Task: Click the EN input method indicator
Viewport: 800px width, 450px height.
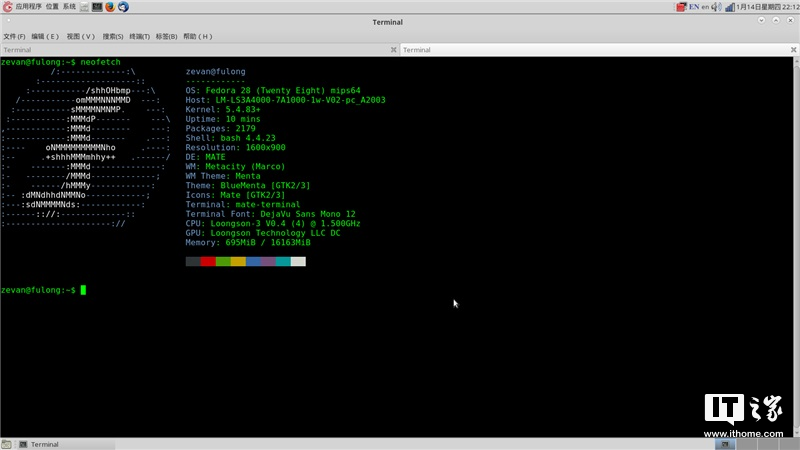Action: pyautogui.click(x=694, y=7)
